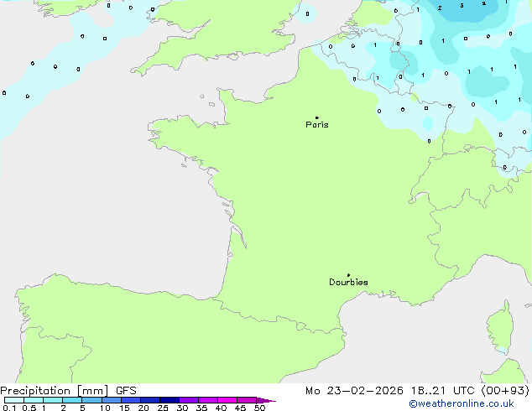This screenshot has height=411, width=532.
Task: Click the 0.1 legend scale label
Action: click(9, 408)
